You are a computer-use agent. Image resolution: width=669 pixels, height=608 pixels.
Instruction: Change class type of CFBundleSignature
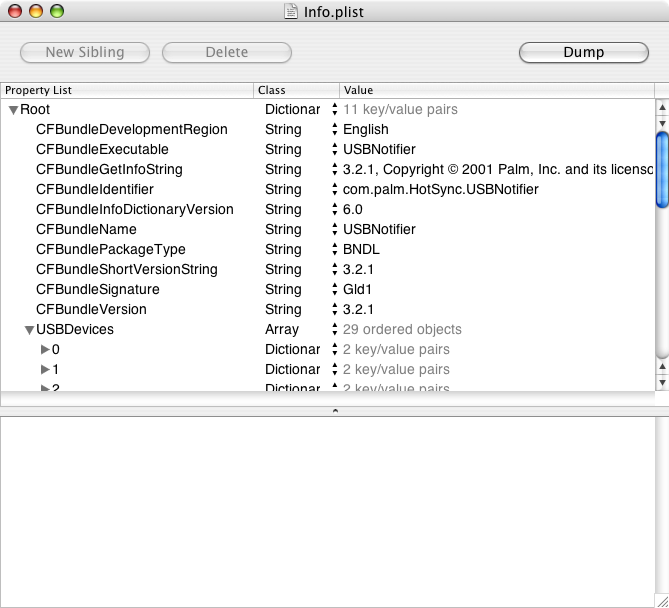[x=334, y=289]
